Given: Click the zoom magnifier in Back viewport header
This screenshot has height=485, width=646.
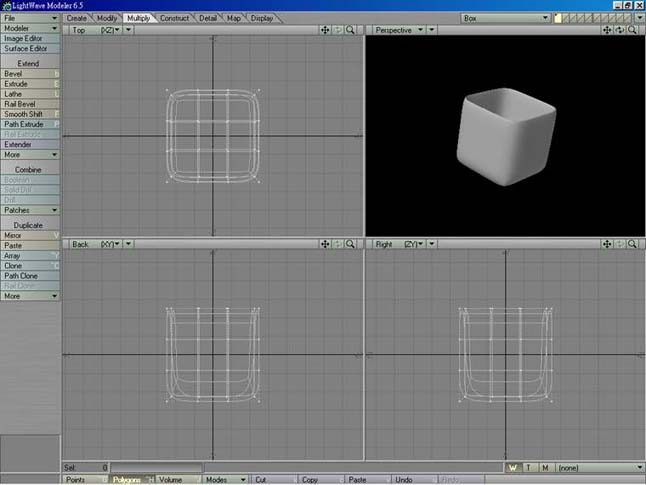Looking at the screenshot, I should (350, 244).
